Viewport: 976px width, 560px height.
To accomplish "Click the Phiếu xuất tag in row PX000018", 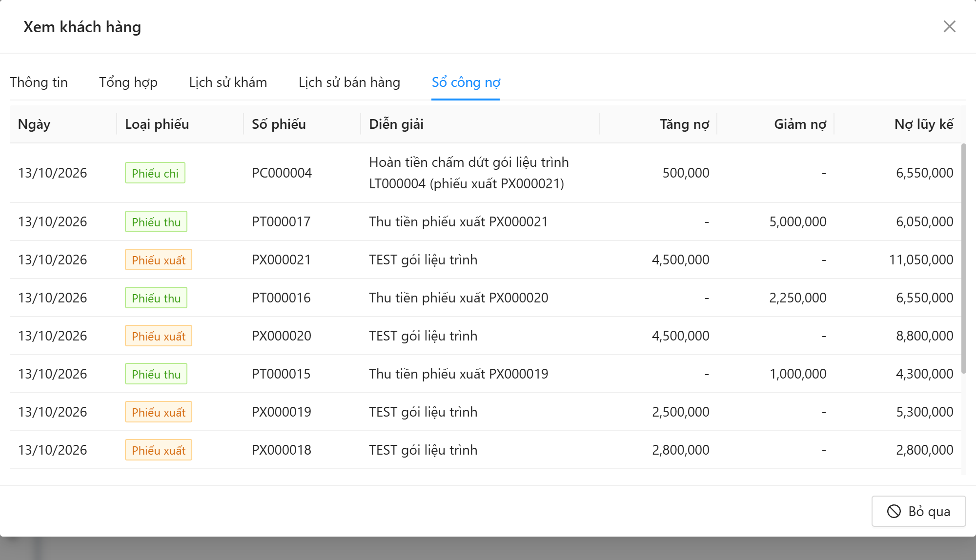I will click(159, 450).
